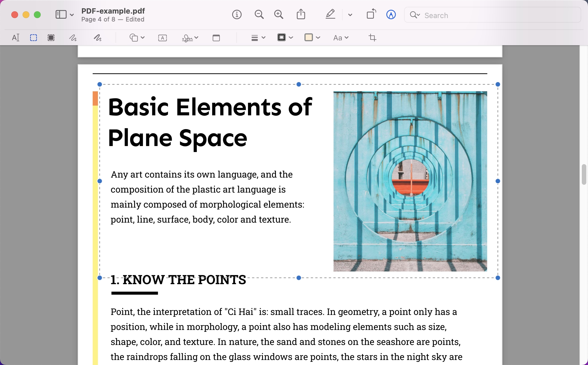
Task: Show document info with the info button
Action: tap(237, 14)
